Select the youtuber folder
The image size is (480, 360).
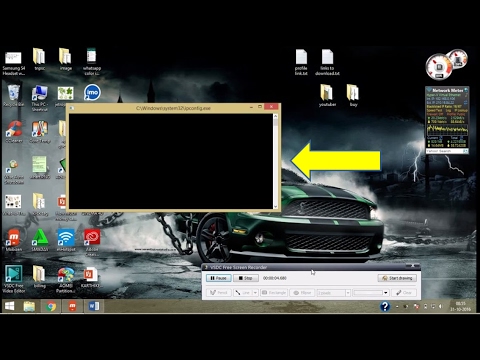pyautogui.click(x=327, y=95)
